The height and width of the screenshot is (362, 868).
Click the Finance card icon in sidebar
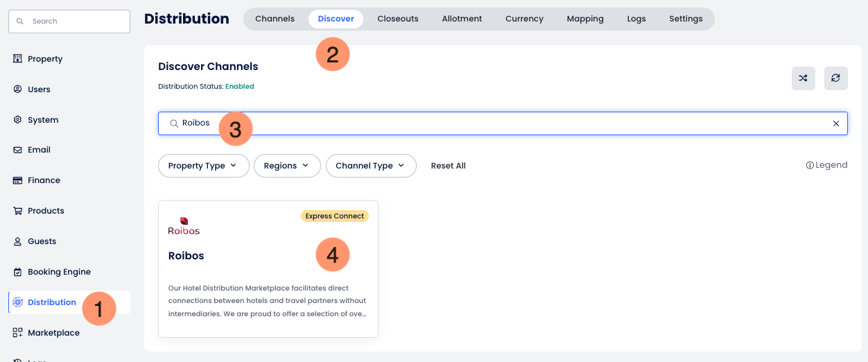coord(18,180)
